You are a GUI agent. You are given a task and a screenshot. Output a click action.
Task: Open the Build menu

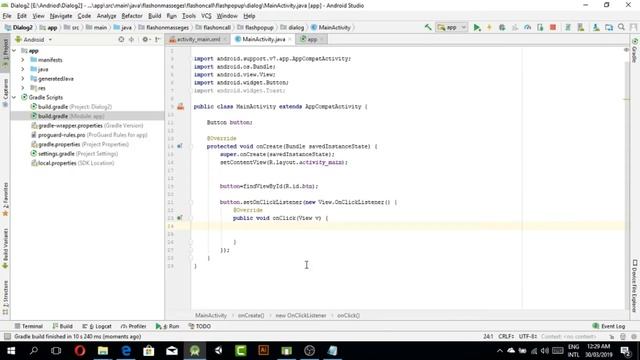(154, 16)
